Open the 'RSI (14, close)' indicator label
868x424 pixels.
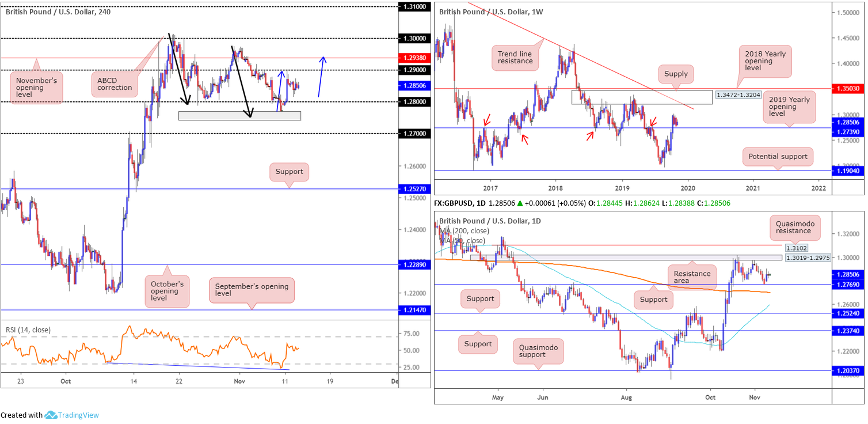pyautogui.click(x=28, y=330)
